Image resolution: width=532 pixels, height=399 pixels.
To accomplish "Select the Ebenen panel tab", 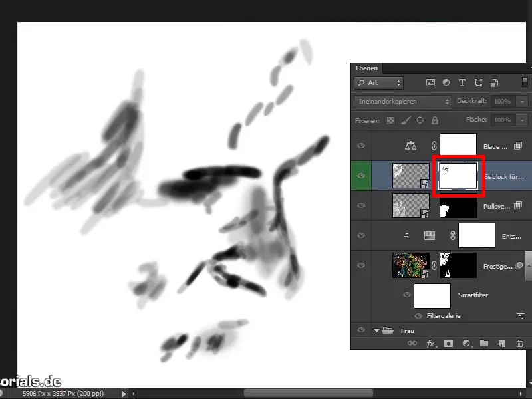I will (x=366, y=68).
